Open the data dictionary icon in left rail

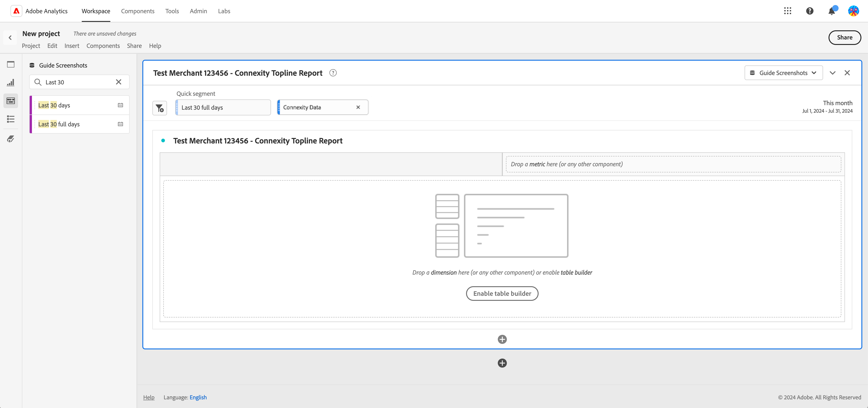11,138
